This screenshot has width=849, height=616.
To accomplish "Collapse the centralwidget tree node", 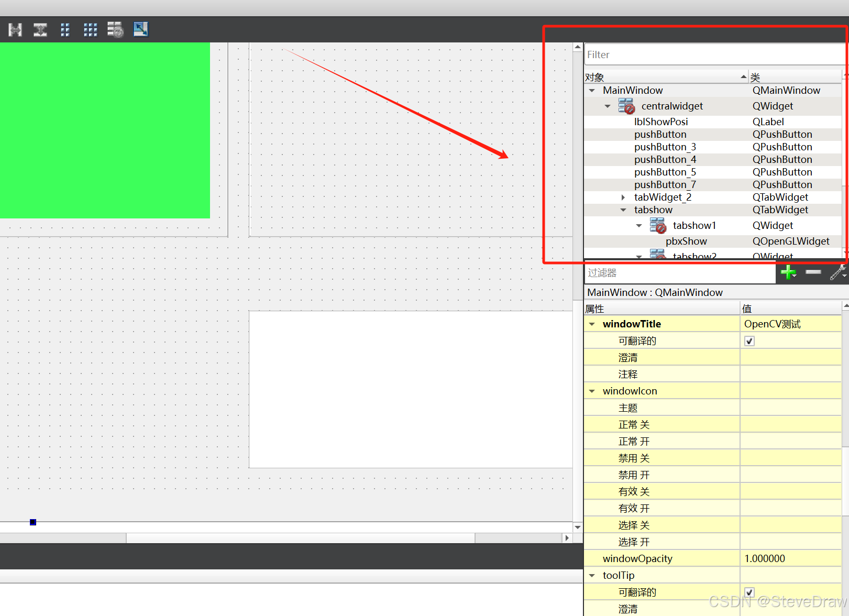I will [x=608, y=106].
